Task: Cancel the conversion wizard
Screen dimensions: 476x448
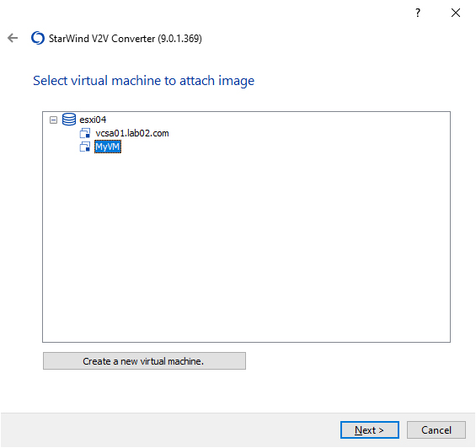Action: 436,429
